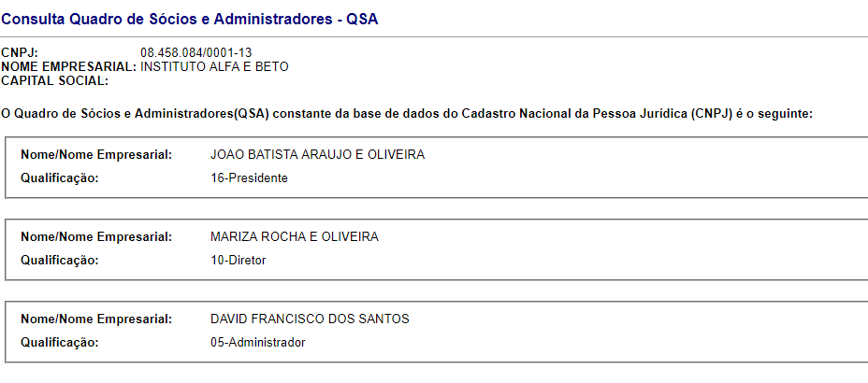The width and height of the screenshot is (868, 383).
Task: Click the horizontal divider under the title
Action: point(434,37)
